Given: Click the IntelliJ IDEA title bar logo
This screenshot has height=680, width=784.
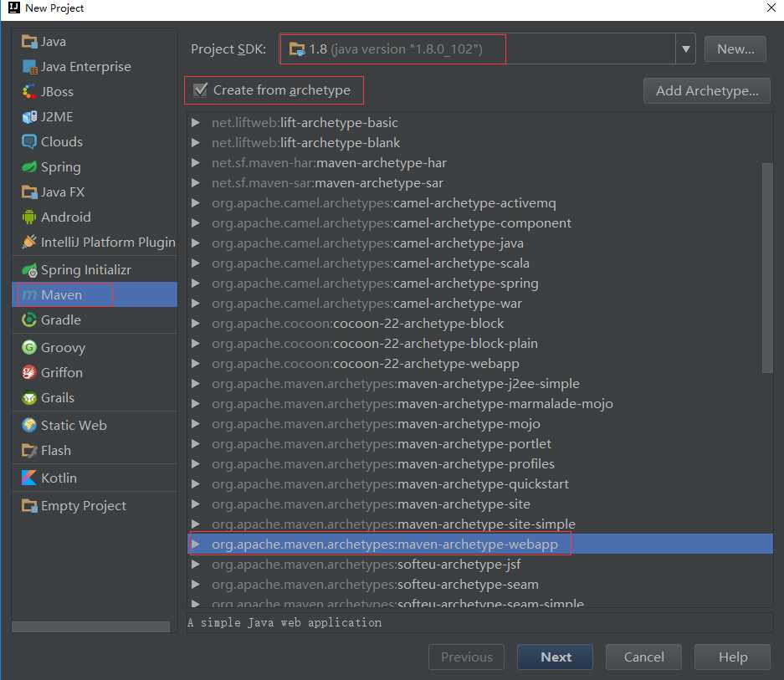Looking at the screenshot, I should tap(14, 8).
